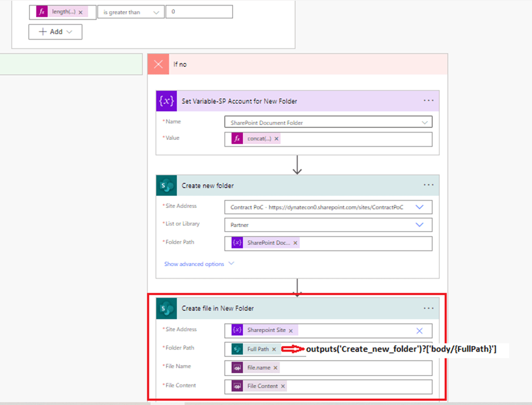Click the condition value field containing 0
The image size is (532, 405).
[199, 12]
